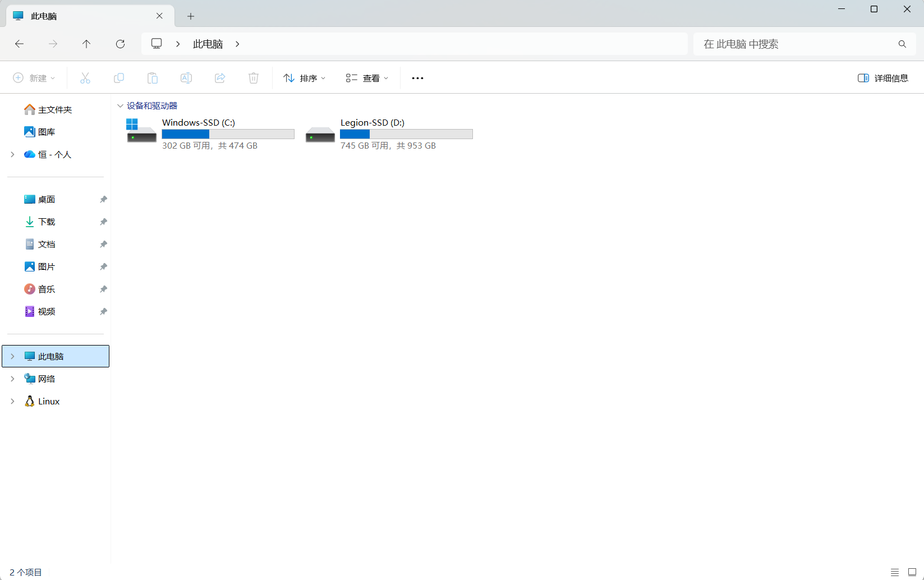924x580 pixels.
Task: Refresh the current folder view
Action: point(120,44)
